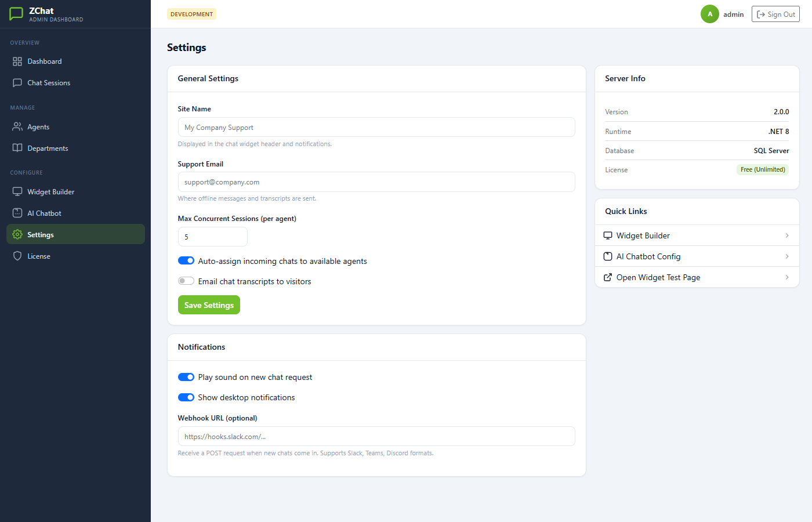Screen dimensions: 812x522
Task: Click the Widget Builder monitor icon
Action: point(17,191)
